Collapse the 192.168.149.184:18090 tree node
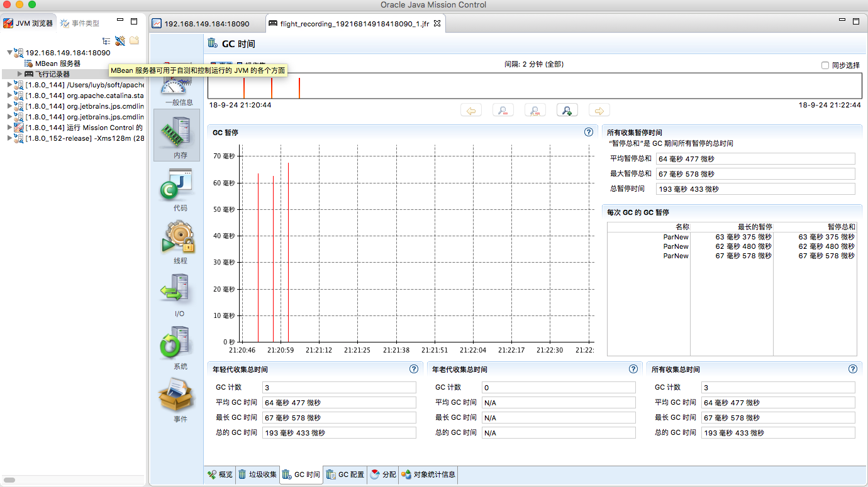868x487 pixels. point(9,53)
